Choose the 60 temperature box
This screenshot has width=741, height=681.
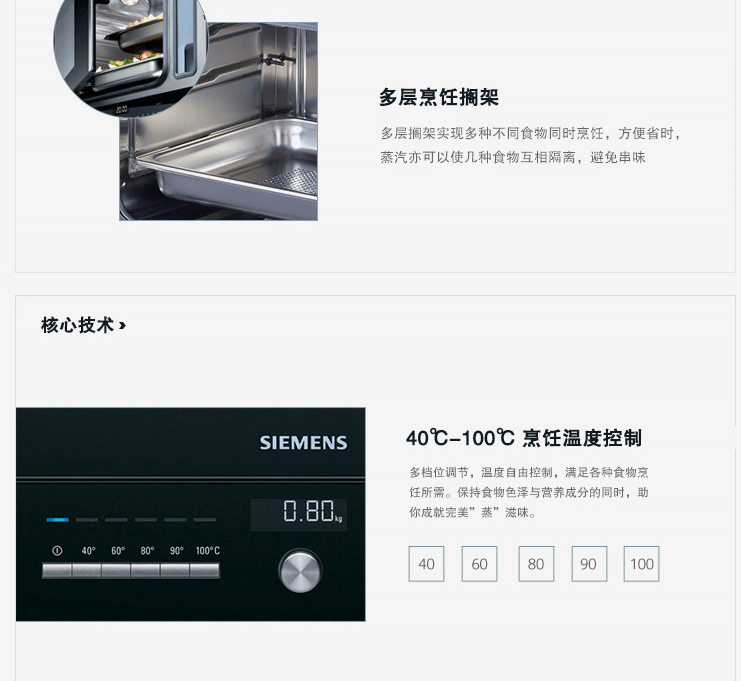479,564
